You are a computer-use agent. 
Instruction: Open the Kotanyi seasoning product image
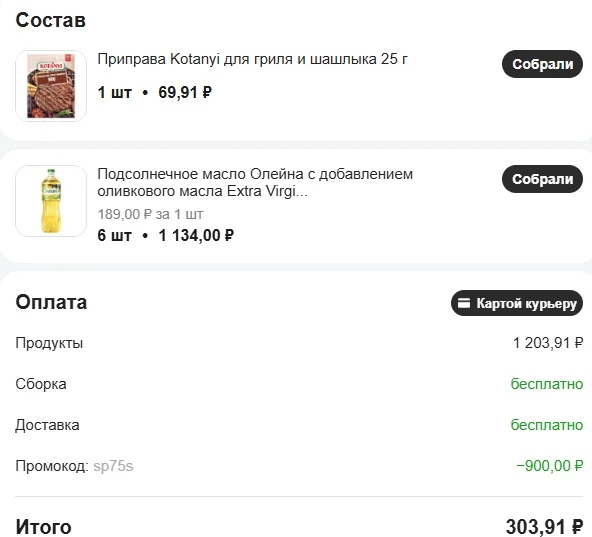point(51,86)
